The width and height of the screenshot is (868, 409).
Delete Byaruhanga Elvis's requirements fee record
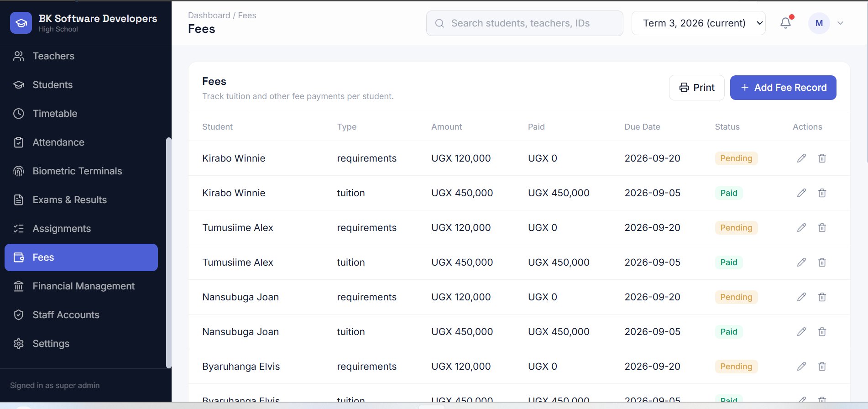822,367
